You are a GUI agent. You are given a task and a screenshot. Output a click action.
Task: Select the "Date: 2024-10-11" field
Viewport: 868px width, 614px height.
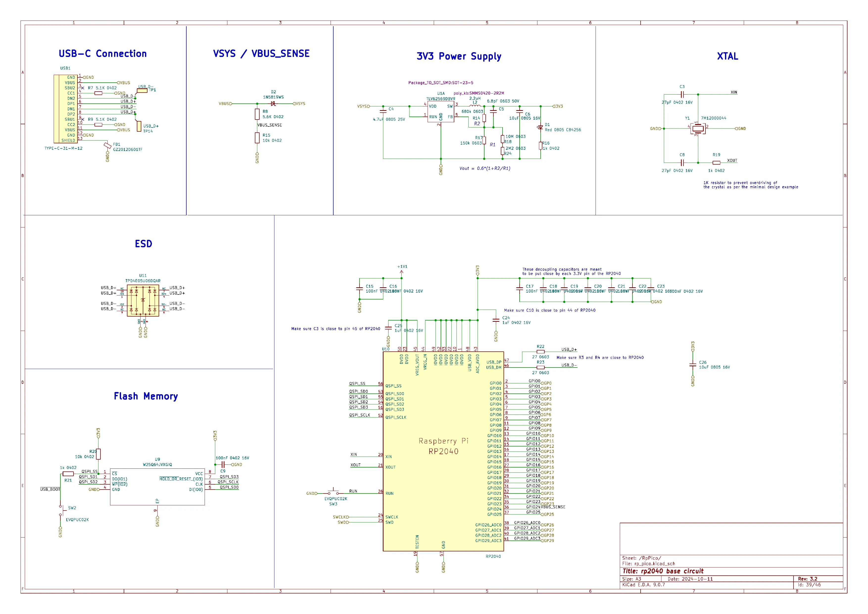(x=690, y=579)
